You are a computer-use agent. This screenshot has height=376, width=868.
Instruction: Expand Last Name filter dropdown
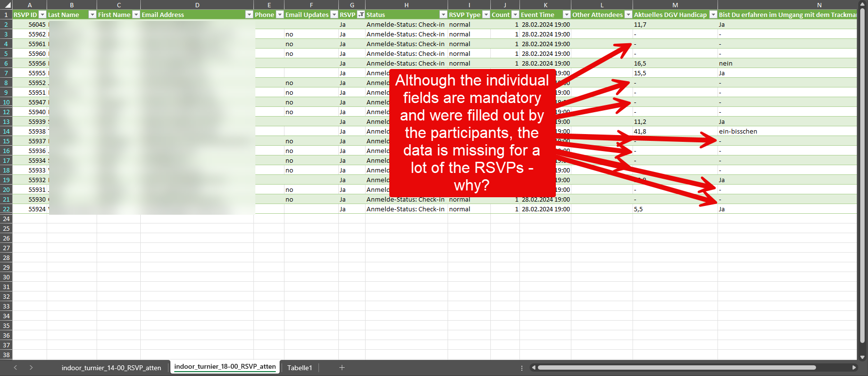[92, 15]
